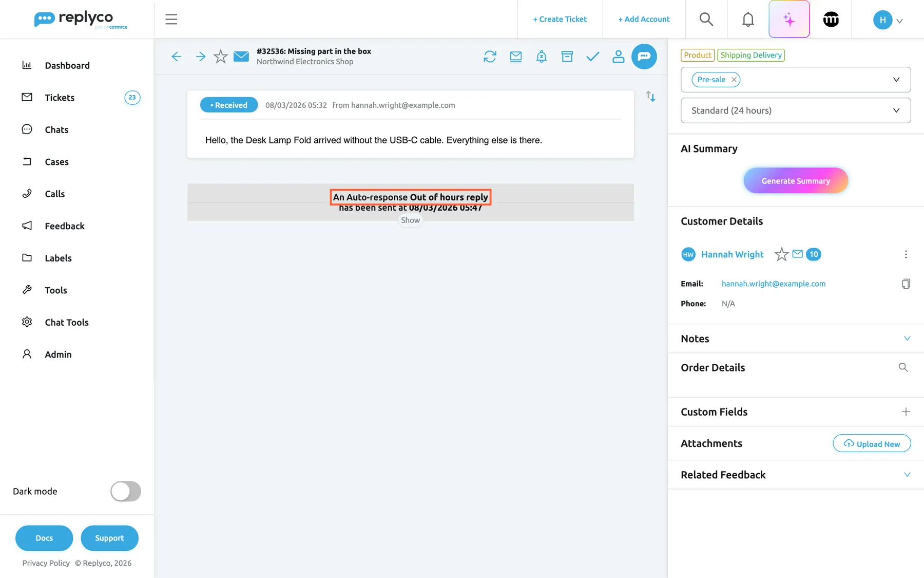The height and width of the screenshot is (578, 924).
Task: Open Feedback in sidebar
Action: 65,226
